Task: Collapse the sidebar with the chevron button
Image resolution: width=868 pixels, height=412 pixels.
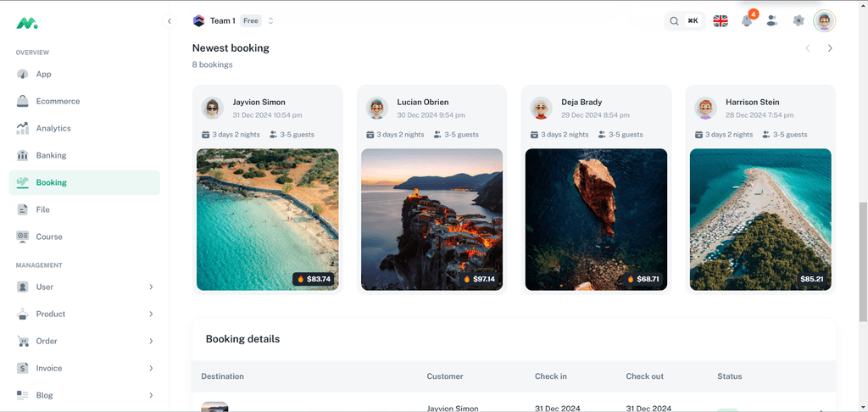Action: pos(170,21)
